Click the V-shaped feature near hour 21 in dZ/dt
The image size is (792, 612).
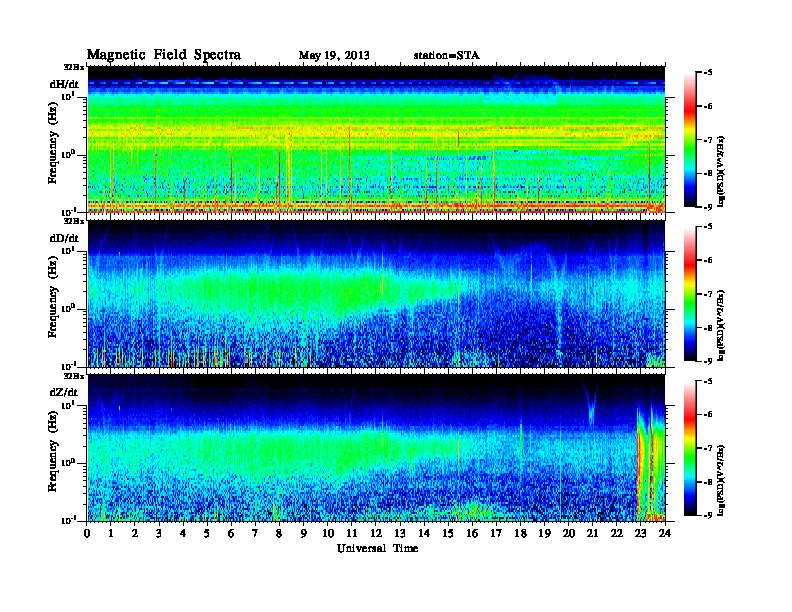click(x=591, y=404)
